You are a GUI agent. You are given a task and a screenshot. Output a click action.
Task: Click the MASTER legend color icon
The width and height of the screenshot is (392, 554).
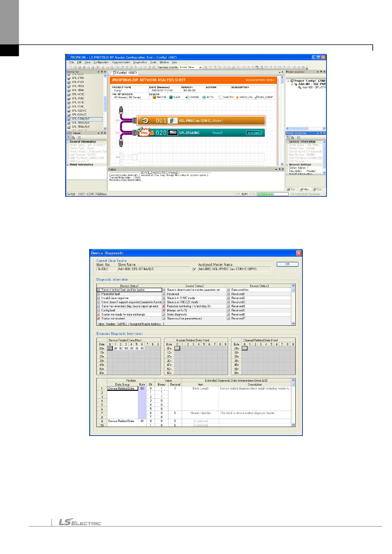[154, 97]
